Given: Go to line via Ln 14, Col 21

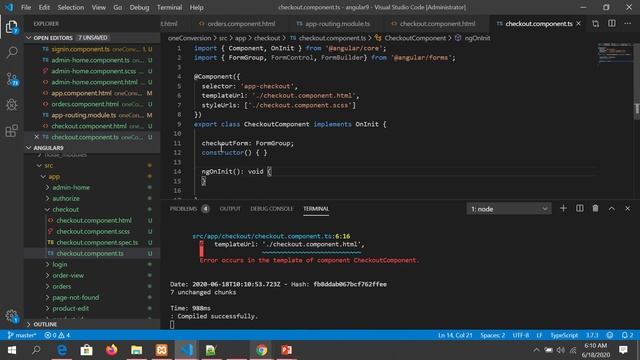Looking at the screenshot, I should 455,335.
